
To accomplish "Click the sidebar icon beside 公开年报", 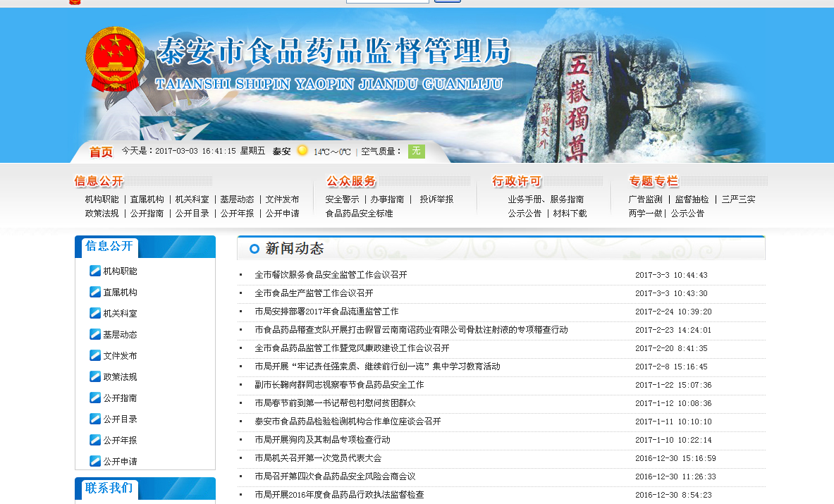I will 95,440.
